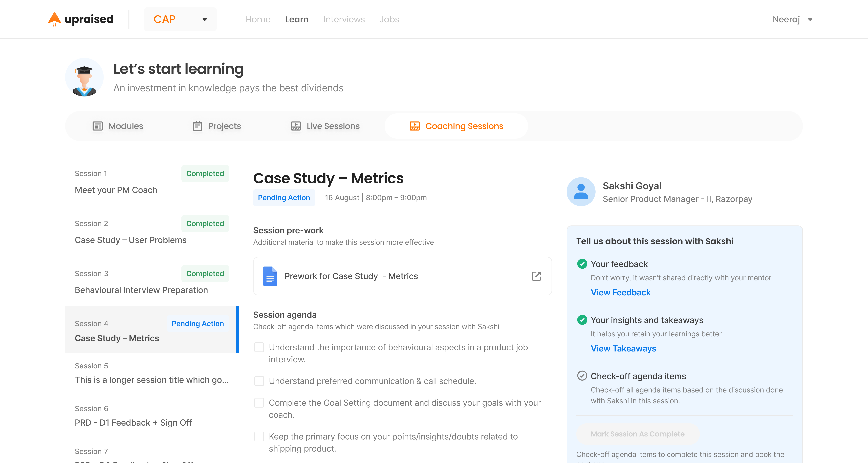Click Completed badge for Session 1
This screenshot has height=463, width=868.
click(205, 173)
